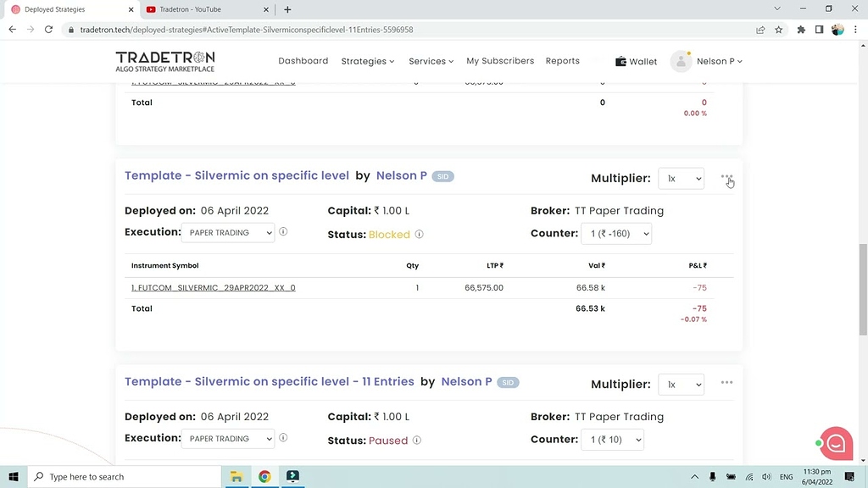Click the Tradetron Algo Strategy Marketplace logo
Image resolution: width=868 pixels, height=488 pixels.
click(x=164, y=61)
